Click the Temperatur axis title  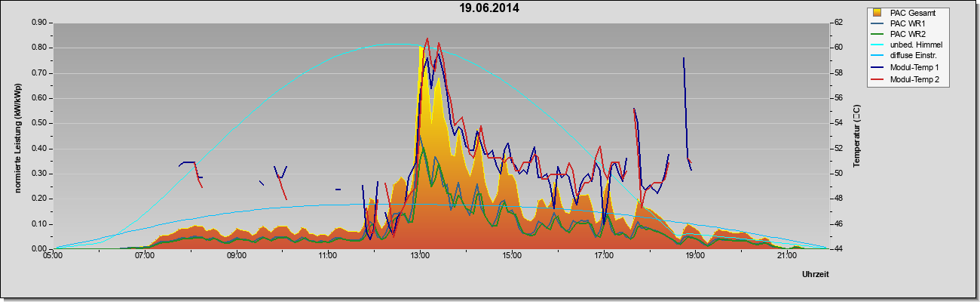tap(856, 136)
